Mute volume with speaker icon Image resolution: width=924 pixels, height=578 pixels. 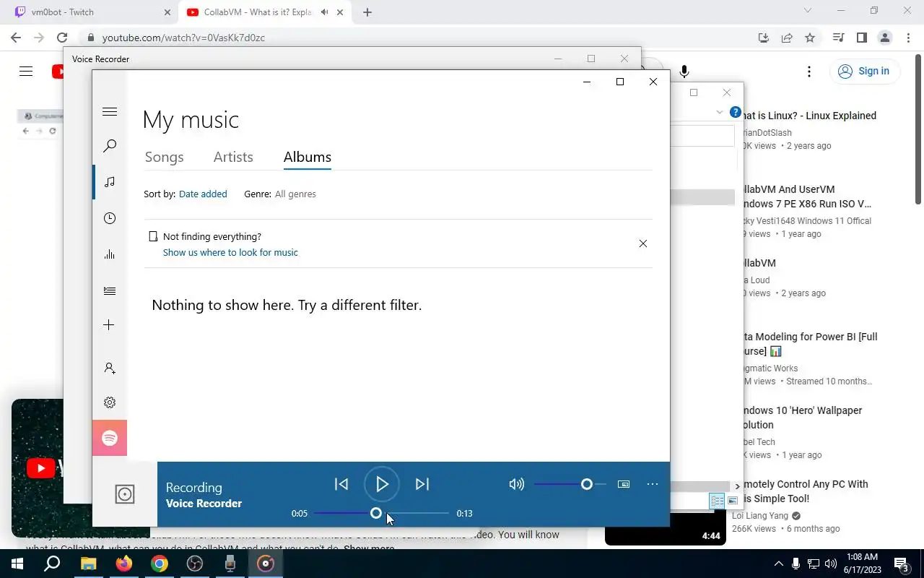pyautogui.click(x=516, y=484)
